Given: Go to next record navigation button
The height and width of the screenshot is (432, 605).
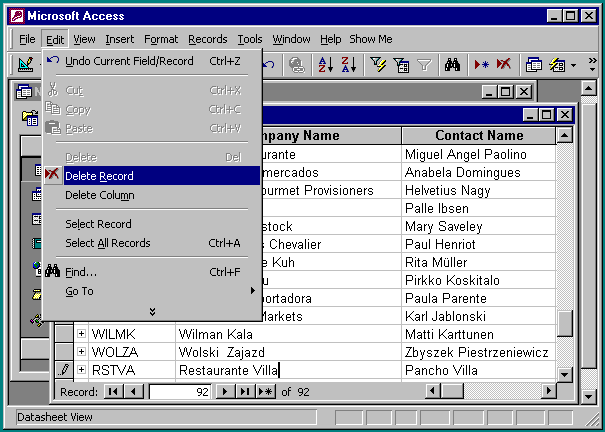Looking at the screenshot, I should coord(226,392).
